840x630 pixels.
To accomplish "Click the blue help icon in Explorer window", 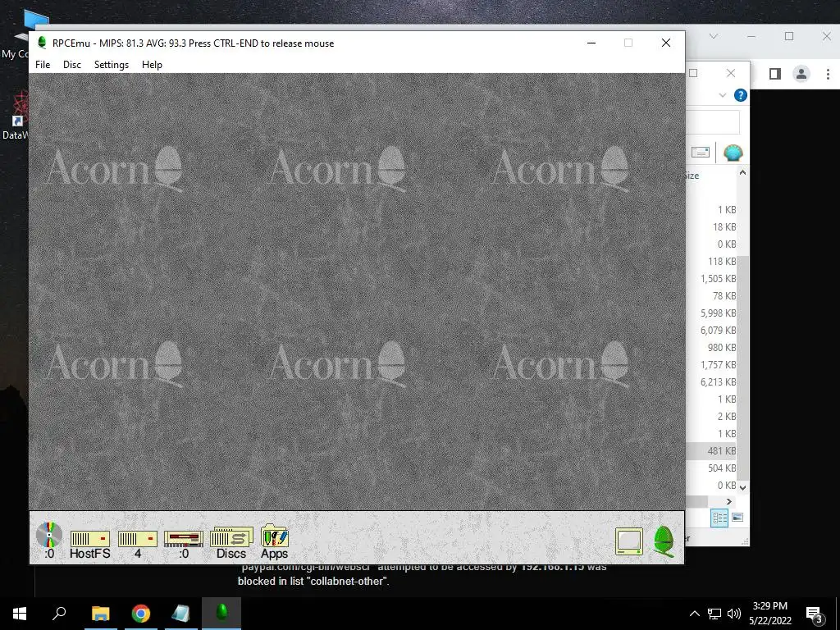I will pos(741,95).
